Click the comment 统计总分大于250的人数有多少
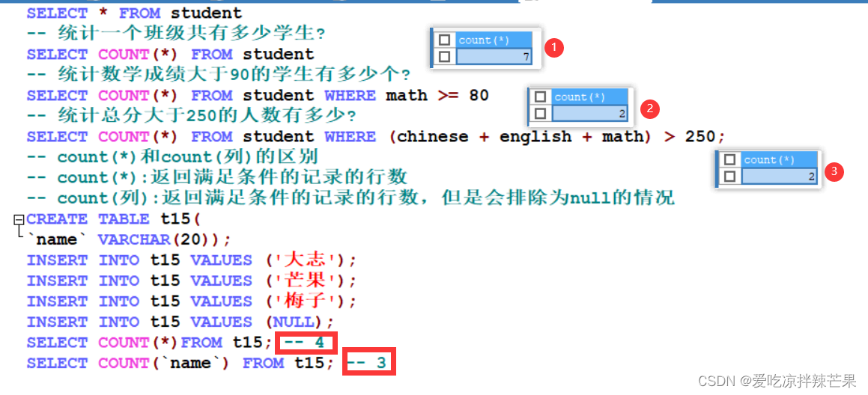The width and height of the screenshot is (868, 395). (192, 116)
